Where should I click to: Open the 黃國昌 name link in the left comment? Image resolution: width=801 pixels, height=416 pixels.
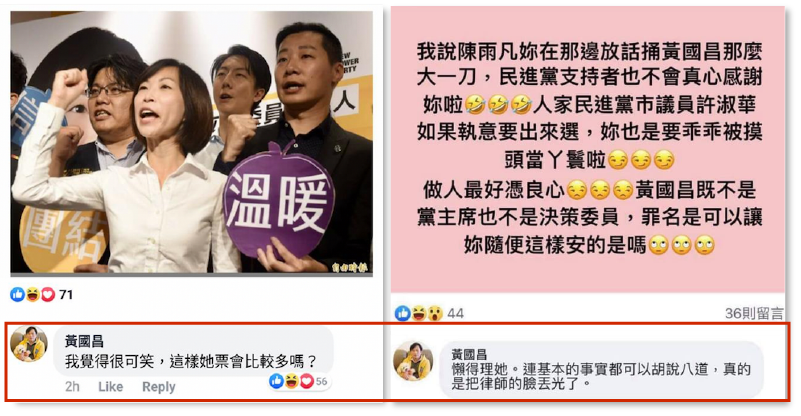point(84,341)
